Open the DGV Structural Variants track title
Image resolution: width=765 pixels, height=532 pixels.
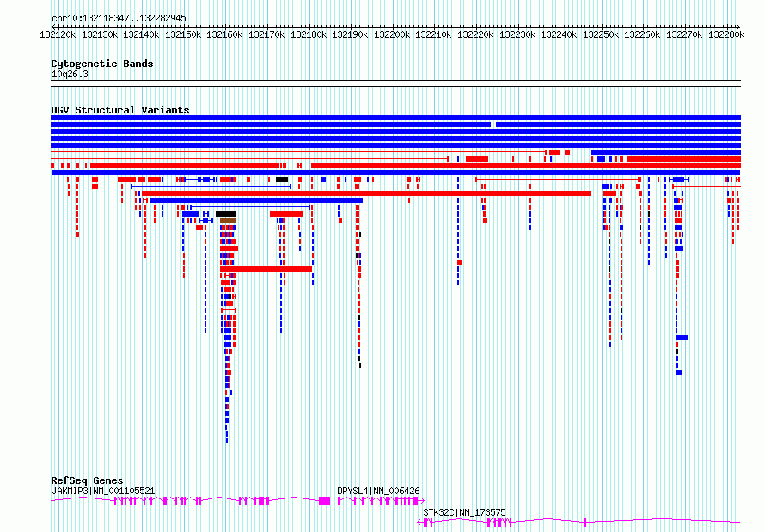(x=120, y=110)
